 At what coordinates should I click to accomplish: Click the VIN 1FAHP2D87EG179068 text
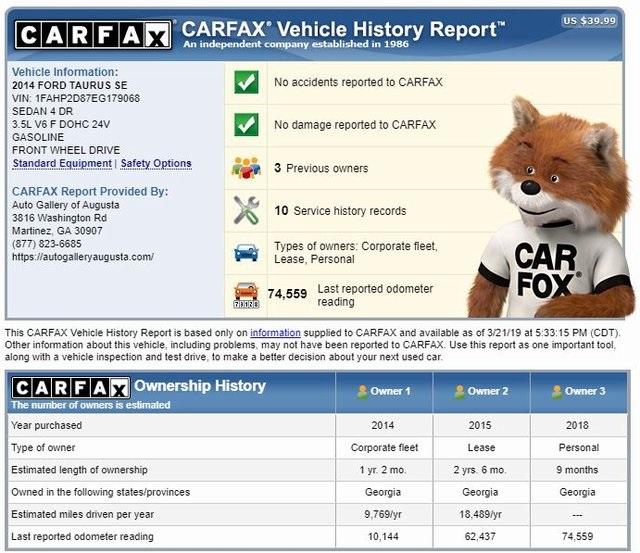tap(76, 98)
